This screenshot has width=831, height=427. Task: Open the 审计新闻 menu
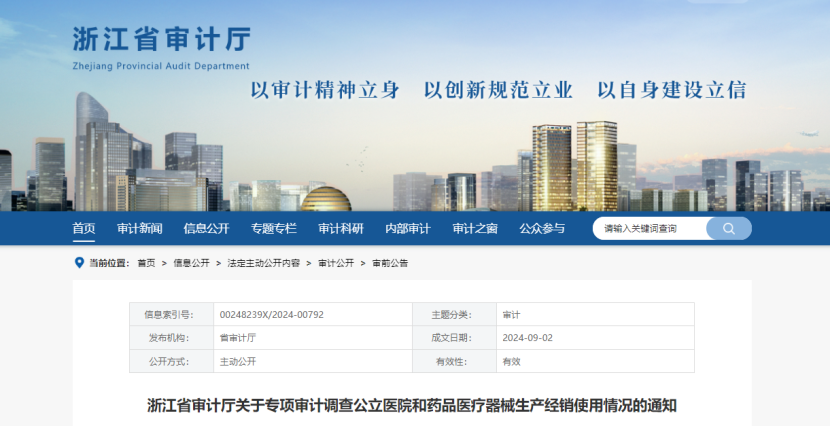[139, 229]
